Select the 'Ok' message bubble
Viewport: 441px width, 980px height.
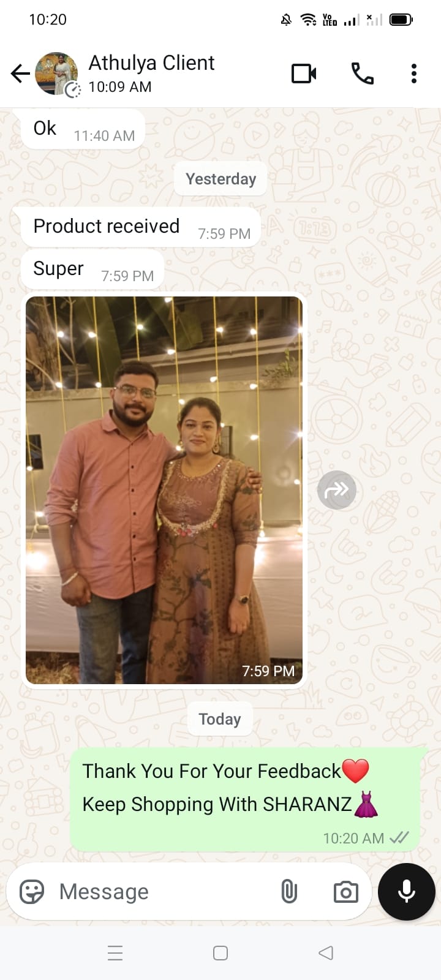(x=83, y=129)
